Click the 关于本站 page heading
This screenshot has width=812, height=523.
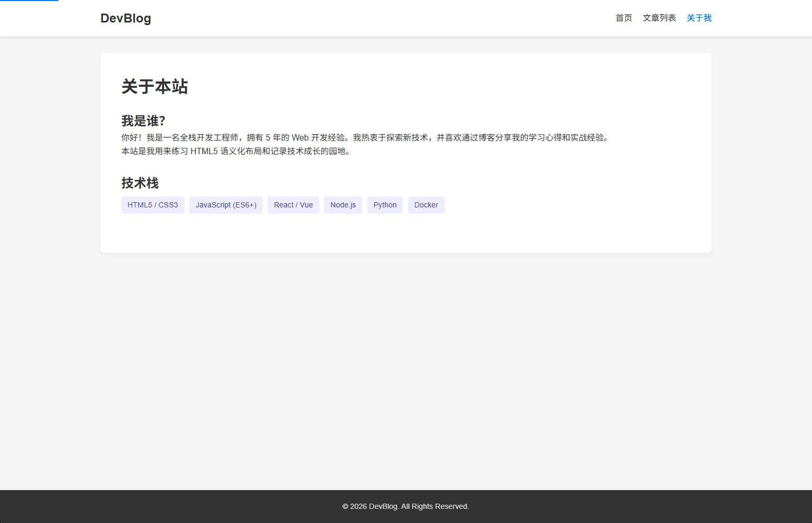[x=155, y=87]
